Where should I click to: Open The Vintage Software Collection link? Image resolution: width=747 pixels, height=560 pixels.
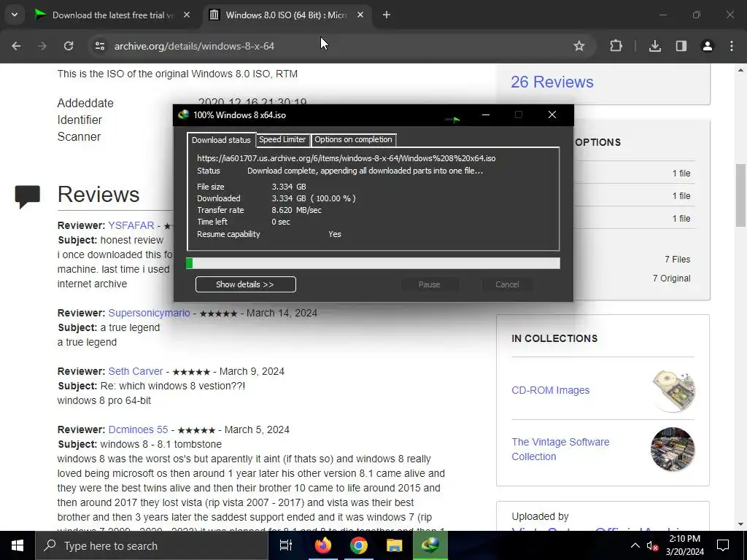(x=560, y=449)
